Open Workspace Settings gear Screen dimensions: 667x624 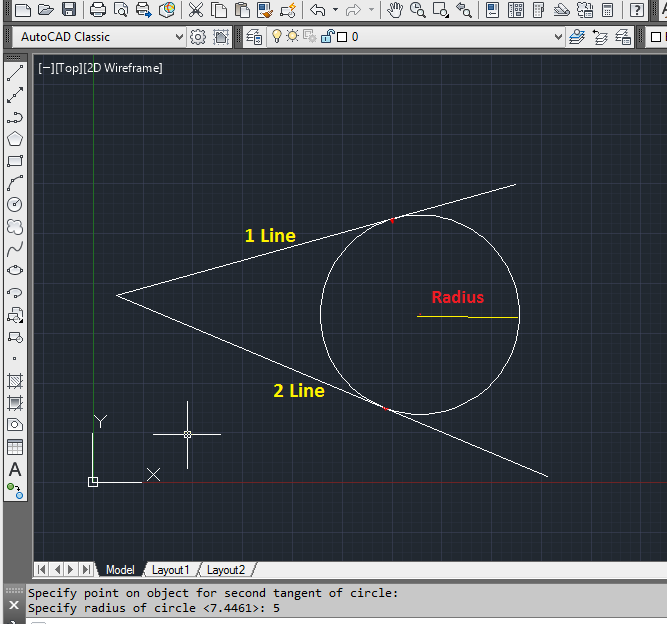[x=198, y=37]
